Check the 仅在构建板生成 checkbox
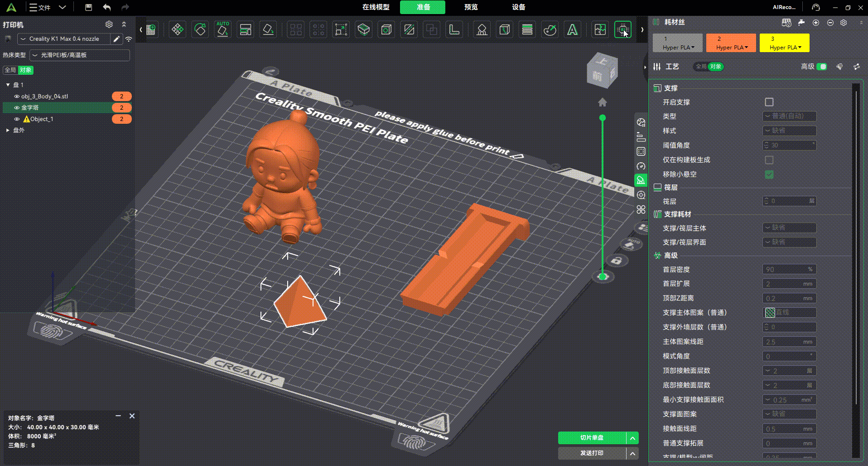Viewport: 868px width, 466px height. pyautogui.click(x=769, y=160)
